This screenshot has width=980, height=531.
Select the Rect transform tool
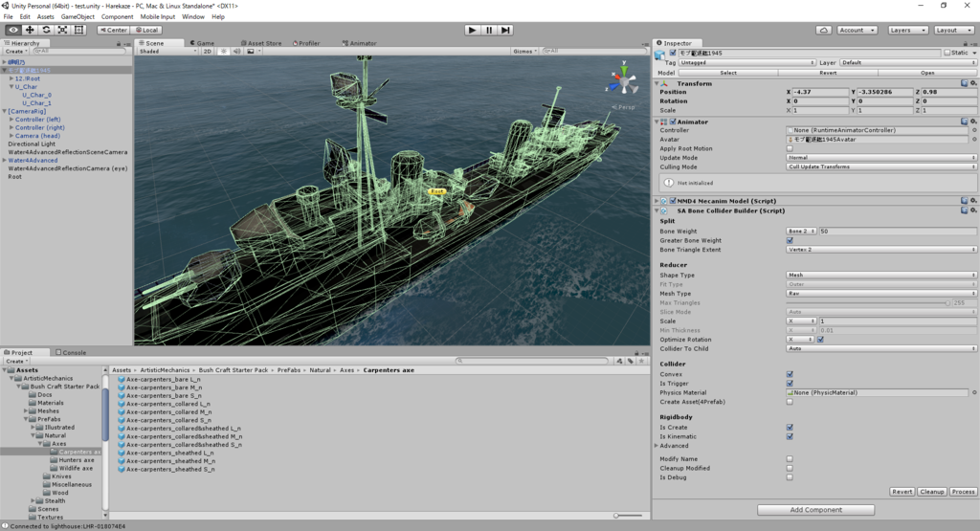tap(78, 30)
